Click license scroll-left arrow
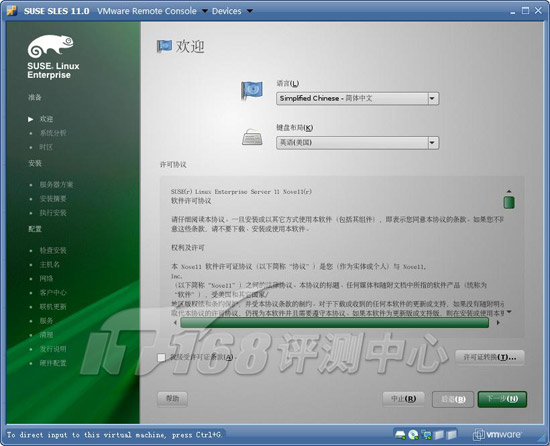Viewport: 550px width, 446px height. pyautogui.click(x=175, y=323)
